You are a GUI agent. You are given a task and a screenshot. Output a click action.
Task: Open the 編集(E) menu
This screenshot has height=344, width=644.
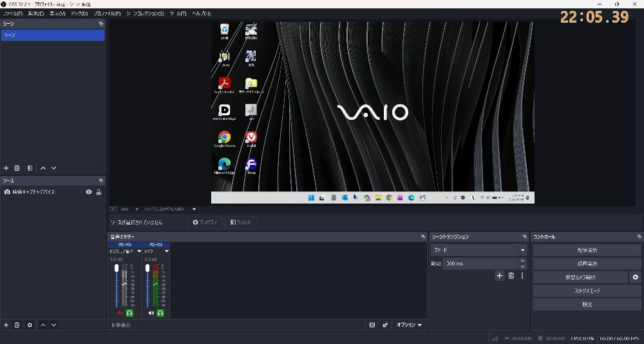pos(36,14)
